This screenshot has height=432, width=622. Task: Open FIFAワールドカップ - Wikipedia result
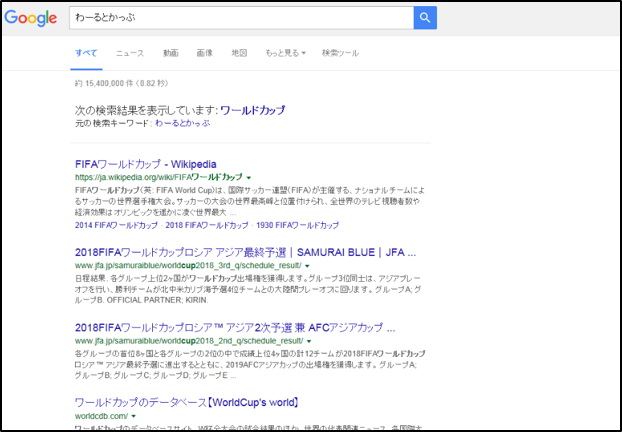pos(146,164)
